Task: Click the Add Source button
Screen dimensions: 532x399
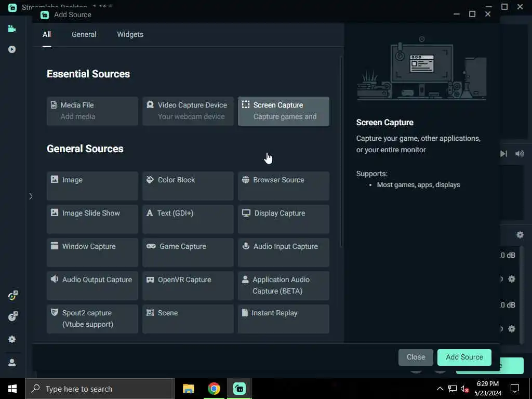Action: tap(464, 357)
